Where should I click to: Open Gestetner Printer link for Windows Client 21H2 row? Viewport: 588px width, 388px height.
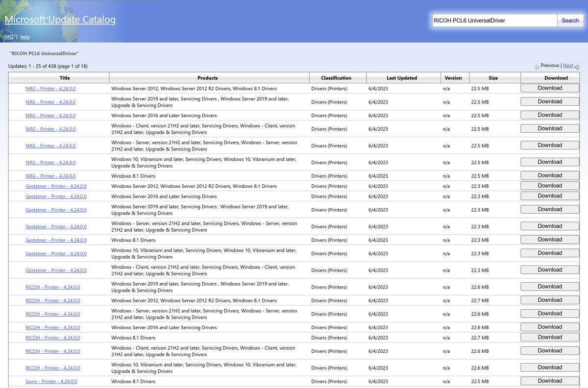[56, 270]
